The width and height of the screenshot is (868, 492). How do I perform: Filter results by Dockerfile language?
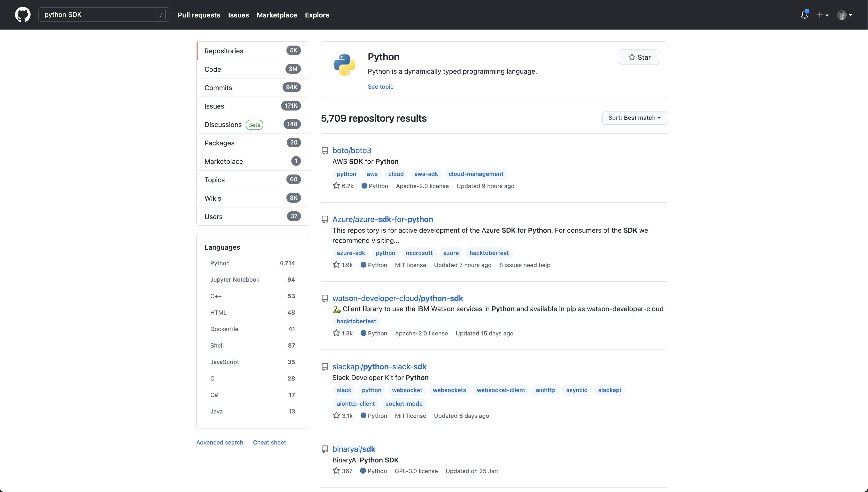(224, 329)
